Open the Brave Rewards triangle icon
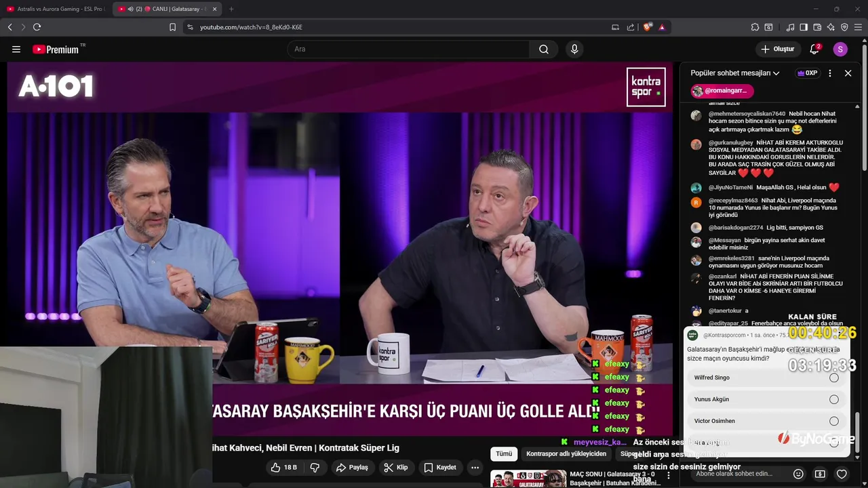 coord(662,27)
